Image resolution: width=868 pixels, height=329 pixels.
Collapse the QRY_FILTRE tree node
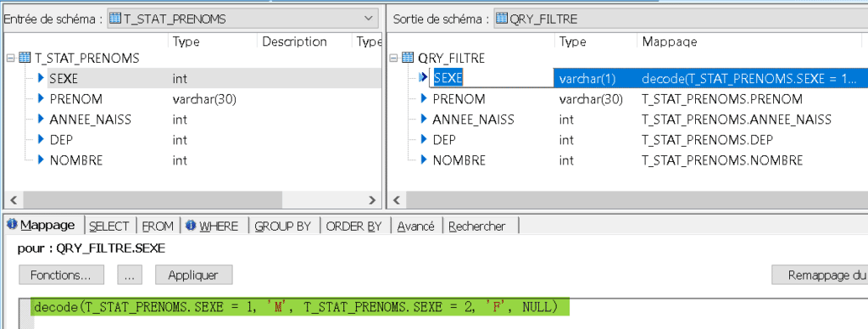pos(393,58)
